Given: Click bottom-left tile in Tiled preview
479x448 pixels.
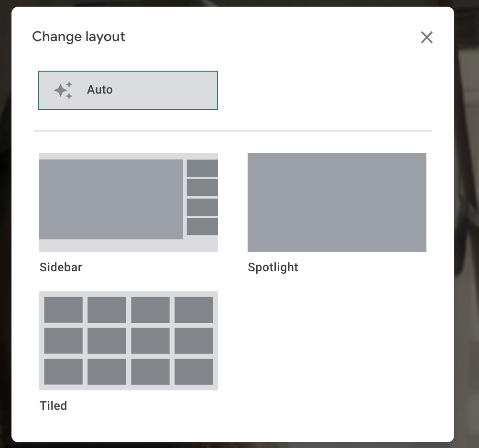Looking at the screenshot, I should pos(63,372).
